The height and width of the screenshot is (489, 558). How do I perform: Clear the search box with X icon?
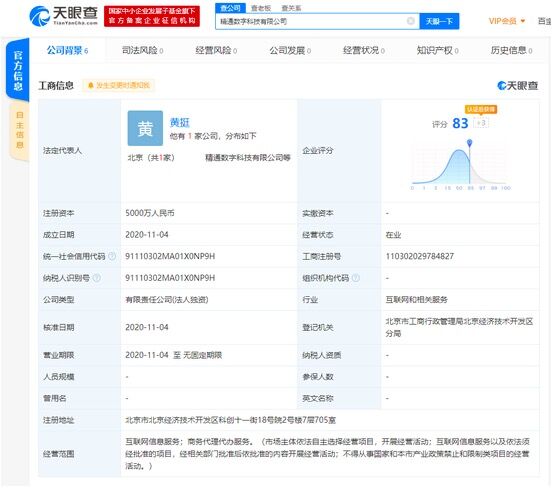pyautogui.click(x=410, y=21)
